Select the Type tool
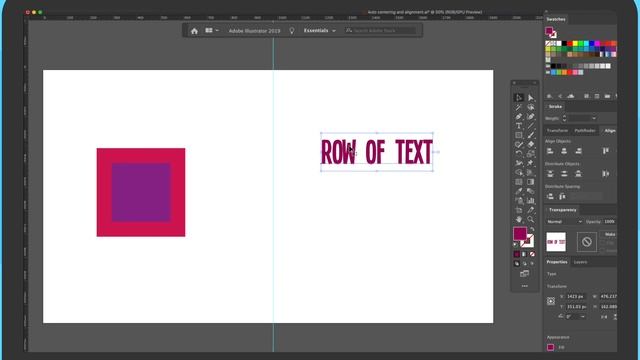Viewport: 640px width, 360px height. click(519, 126)
